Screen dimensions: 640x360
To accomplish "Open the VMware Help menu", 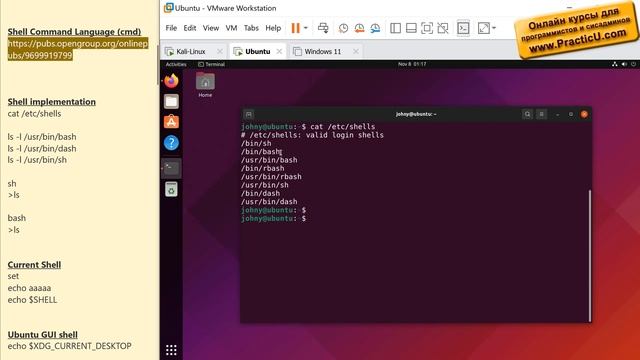I will point(273,28).
